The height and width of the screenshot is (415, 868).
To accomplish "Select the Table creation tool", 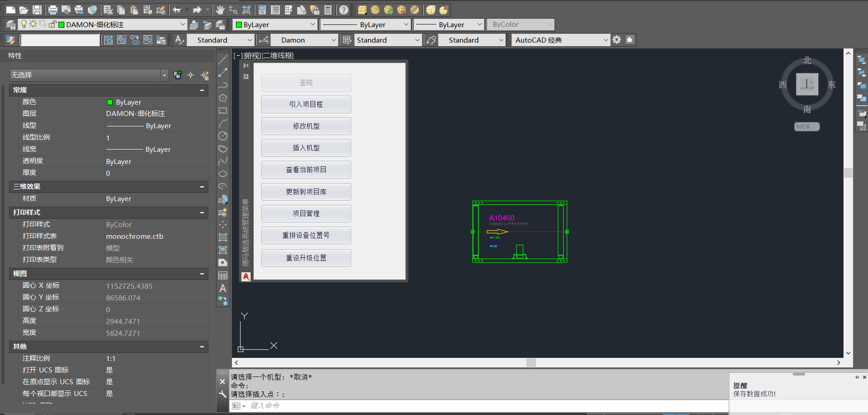I will [222, 275].
